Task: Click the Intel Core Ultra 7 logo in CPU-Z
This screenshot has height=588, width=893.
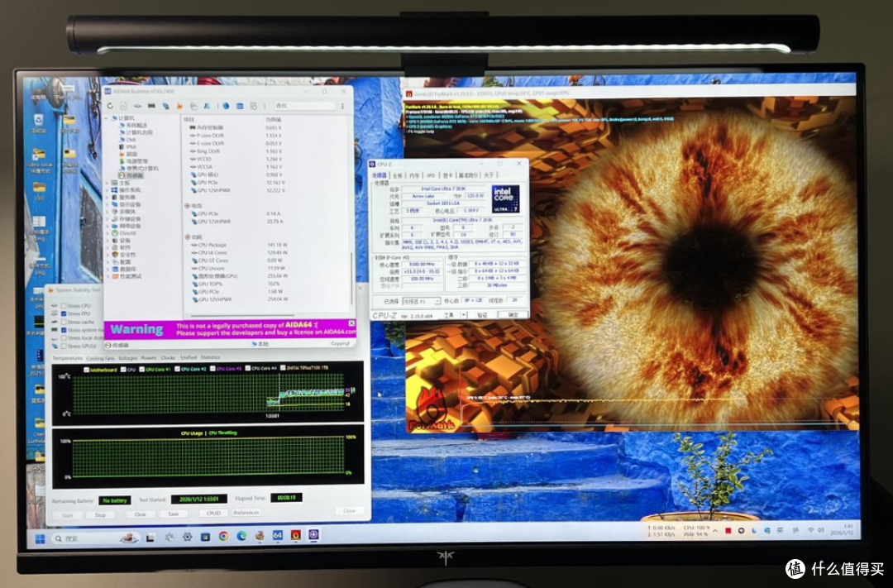Action: [x=504, y=198]
